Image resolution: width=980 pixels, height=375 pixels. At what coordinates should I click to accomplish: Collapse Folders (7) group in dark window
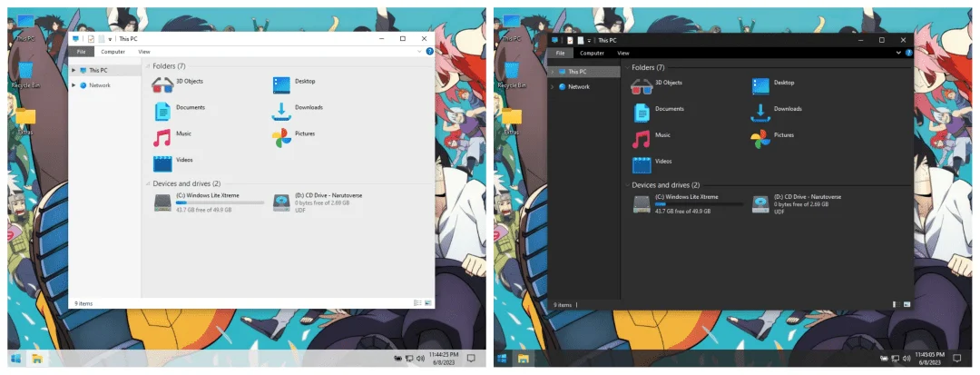626,67
